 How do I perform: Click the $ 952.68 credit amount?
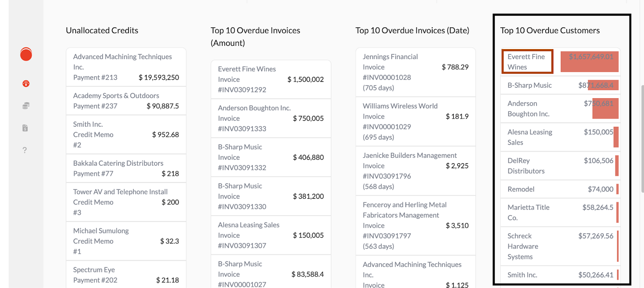coord(165,135)
